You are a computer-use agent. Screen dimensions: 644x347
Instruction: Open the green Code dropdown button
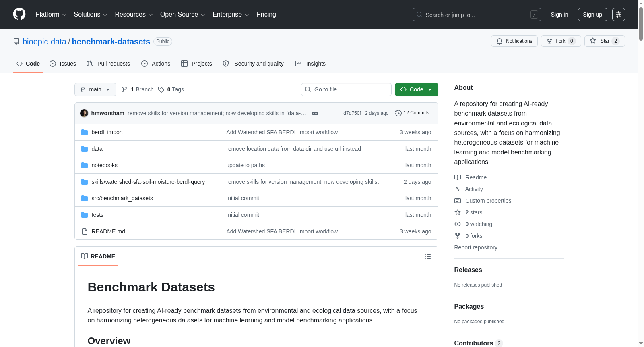[x=417, y=89]
